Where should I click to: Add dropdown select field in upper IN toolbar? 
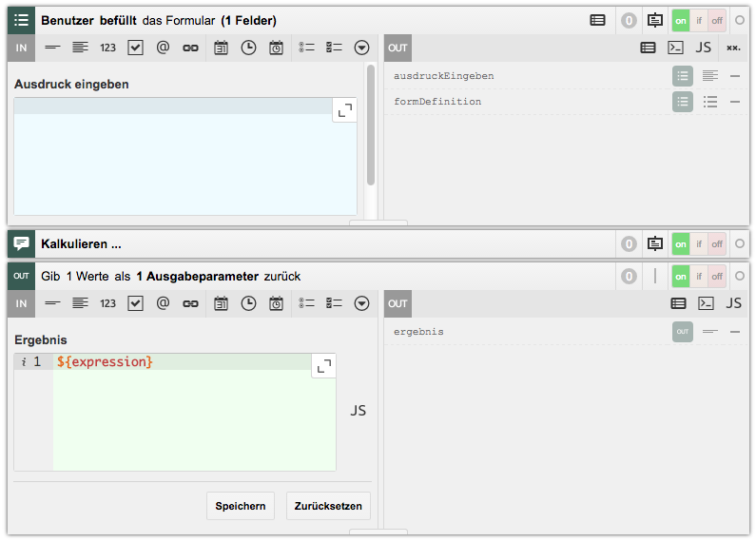(x=361, y=48)
